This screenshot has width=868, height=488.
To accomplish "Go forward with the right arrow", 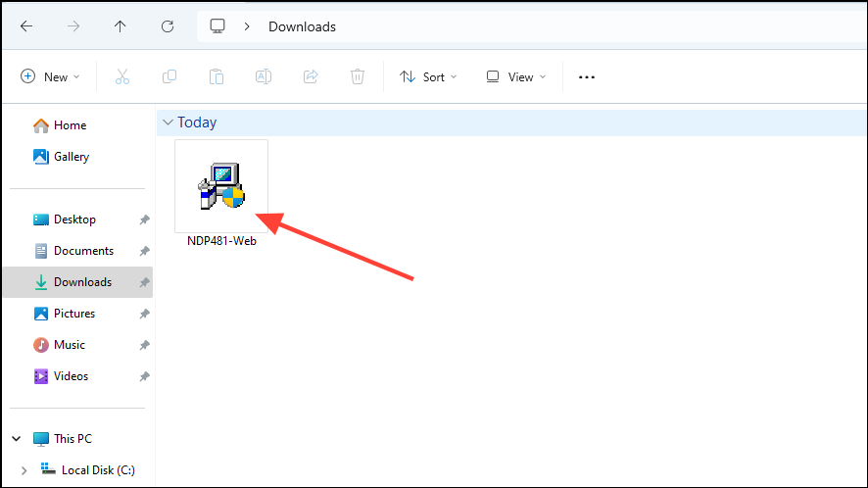I will (x=73, y=26).
